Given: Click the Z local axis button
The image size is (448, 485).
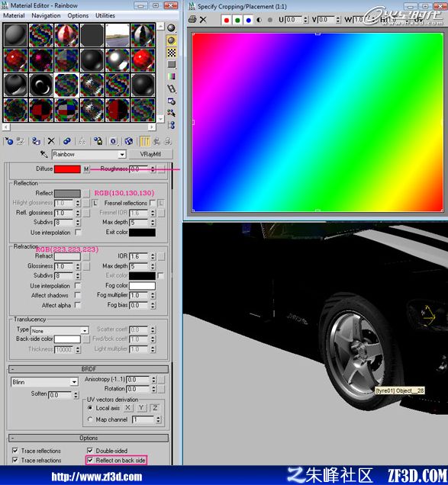Looking at the screenshot, I should [x=155, y=408].
